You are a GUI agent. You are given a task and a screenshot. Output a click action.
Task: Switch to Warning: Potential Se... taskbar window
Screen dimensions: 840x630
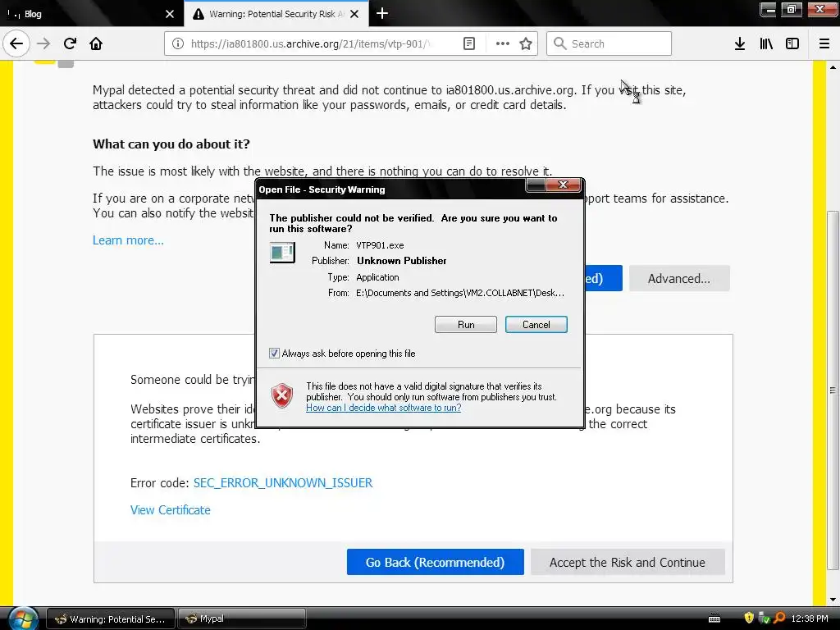click(x=111, y=619)
